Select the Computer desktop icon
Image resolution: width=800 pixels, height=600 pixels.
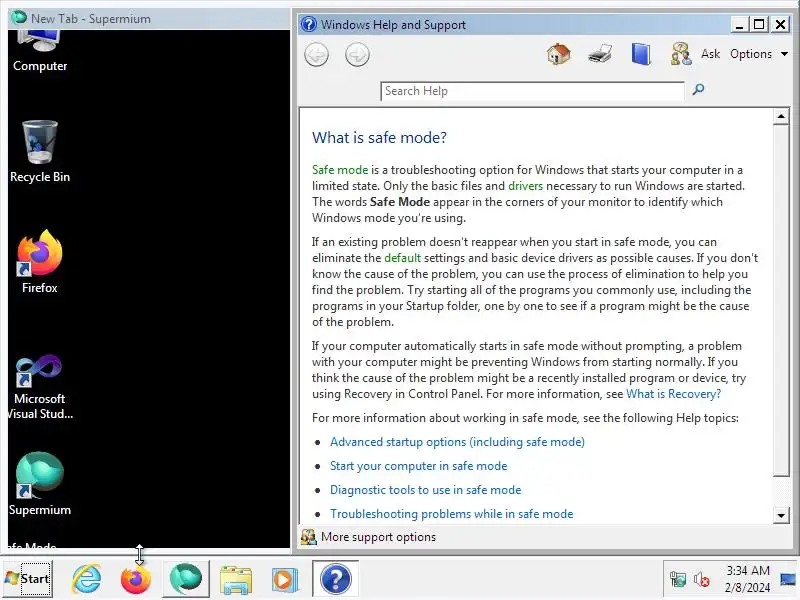pyautogui.click(x=40, y=51)
